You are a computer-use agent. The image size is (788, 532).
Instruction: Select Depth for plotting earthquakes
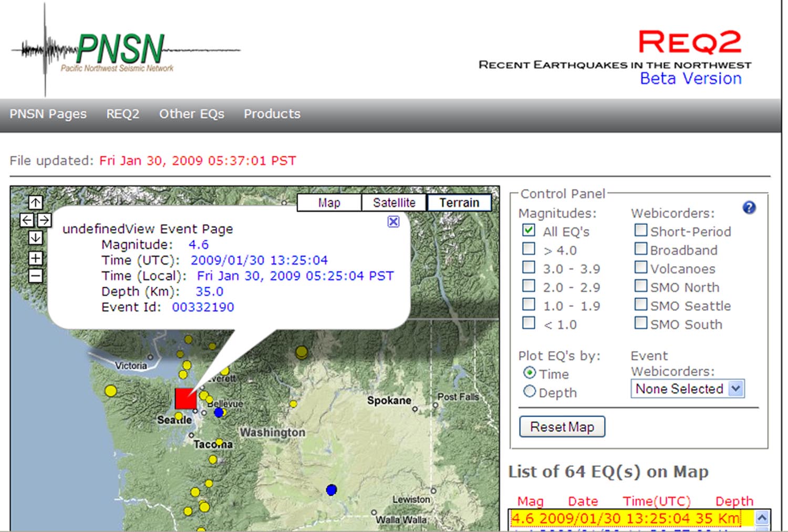pos(530,391)
